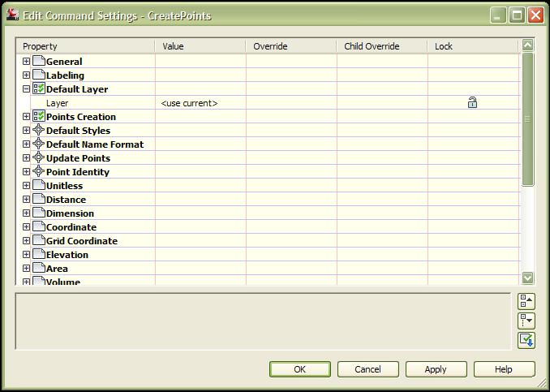Screen dimensions: 550x392
Task: Expand the Elevation group
Action: pos(26,255)
